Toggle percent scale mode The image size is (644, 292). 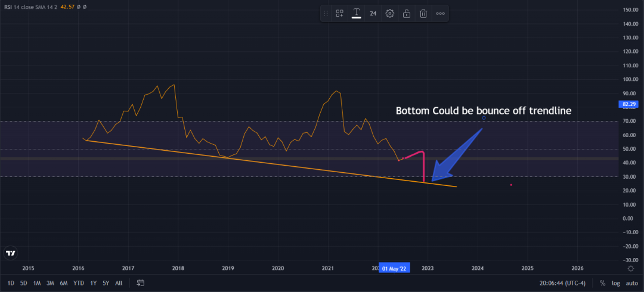pos(602,283)
